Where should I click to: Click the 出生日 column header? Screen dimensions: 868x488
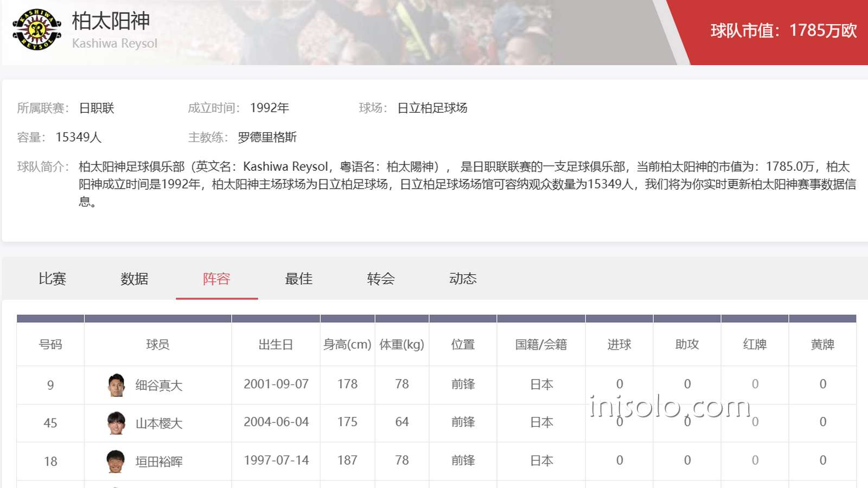pyautogui.click(x=276, y=344)
